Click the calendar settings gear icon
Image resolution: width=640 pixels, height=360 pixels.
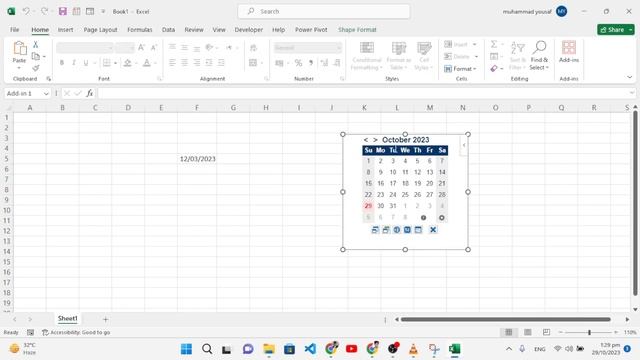pos(442,218)
